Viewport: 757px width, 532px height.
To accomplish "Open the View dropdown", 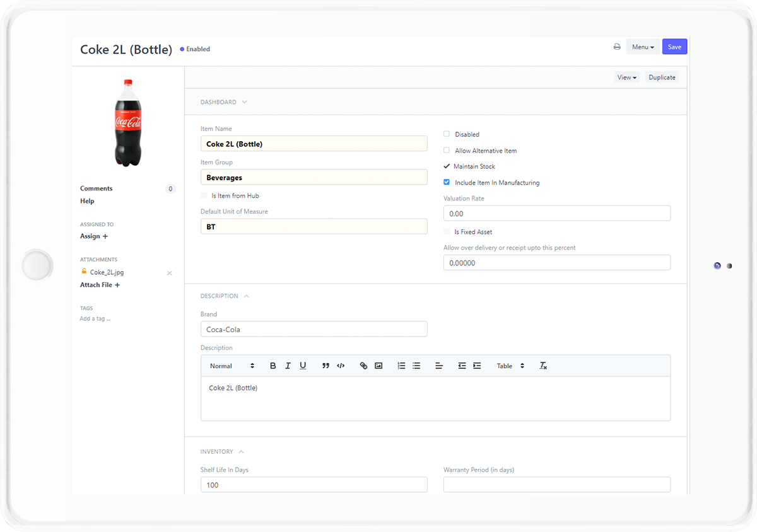I will pos(626,77).
